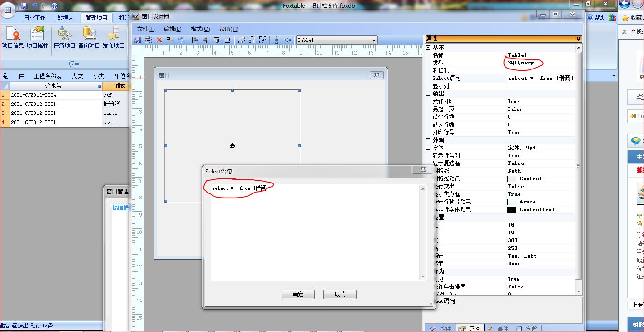
Task: Switch to the 数据表 ribbon tab
Action: [65, 18]
